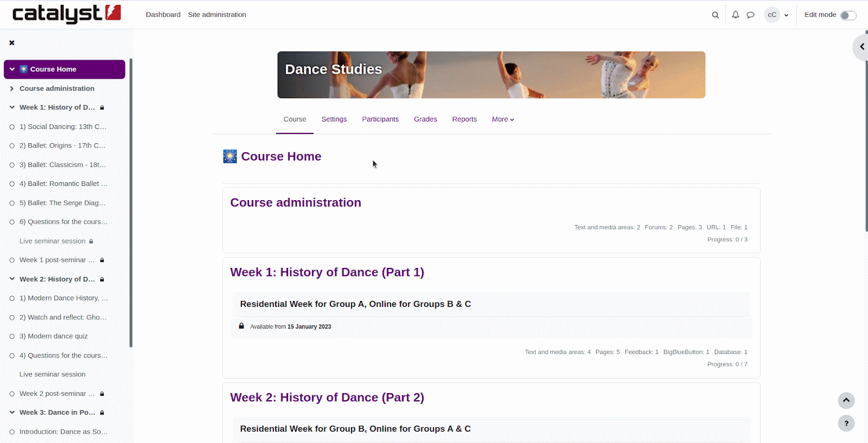Image resolution: width=868 pixels, height=443 pixels.
Task: Click the Dance Studies banner image
Action: click(x=492, y=75)
